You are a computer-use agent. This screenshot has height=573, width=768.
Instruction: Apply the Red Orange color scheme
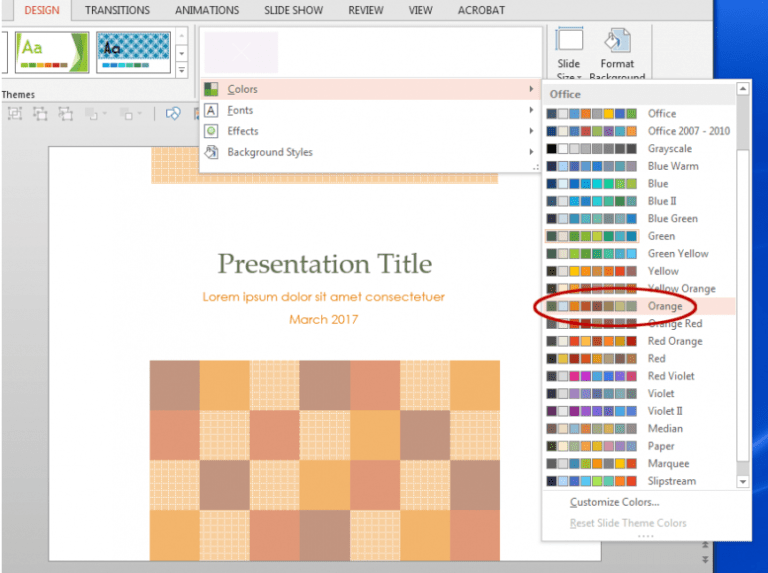point(640,341)
